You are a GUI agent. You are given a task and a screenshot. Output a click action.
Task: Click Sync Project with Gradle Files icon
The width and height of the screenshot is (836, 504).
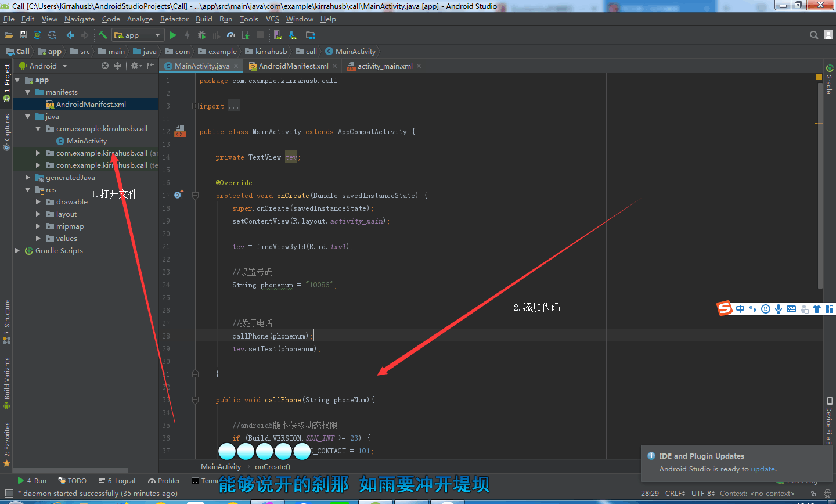point(38,35)
